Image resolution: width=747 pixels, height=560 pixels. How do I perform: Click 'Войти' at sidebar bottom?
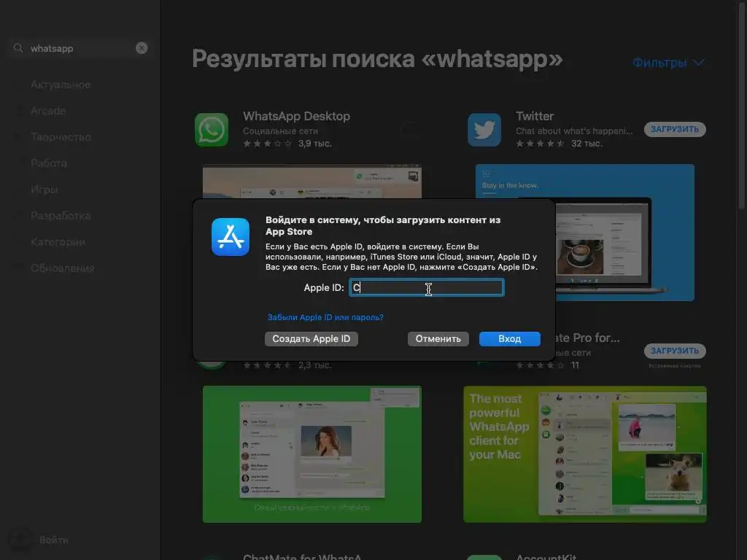click(x=54, y=540)
